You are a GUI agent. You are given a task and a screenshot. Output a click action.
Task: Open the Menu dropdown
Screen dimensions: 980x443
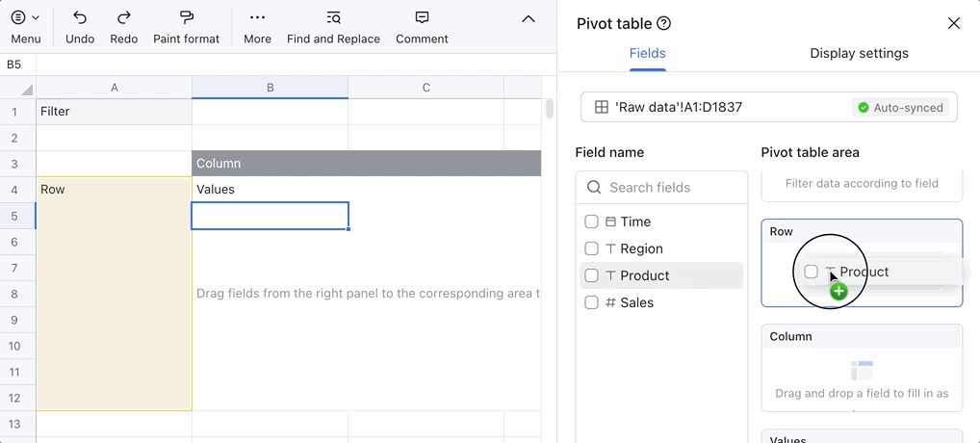tap(26, 18)
